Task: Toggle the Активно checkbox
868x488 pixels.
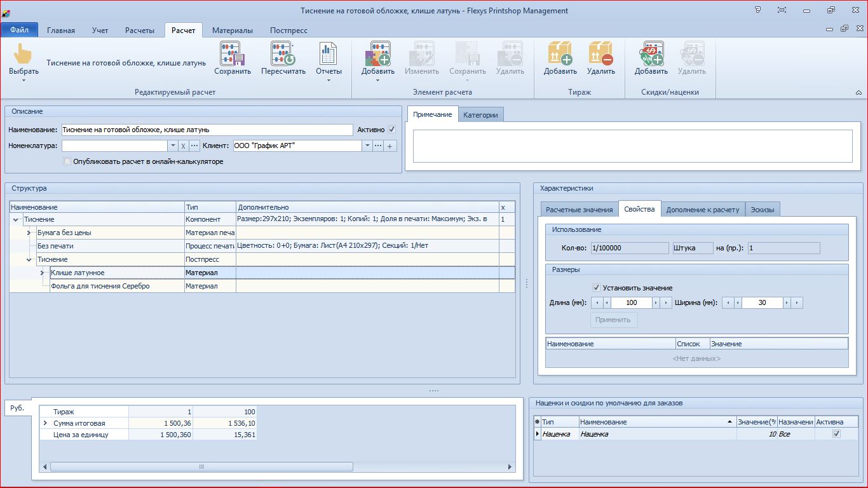Action: (x=391, y=130)
